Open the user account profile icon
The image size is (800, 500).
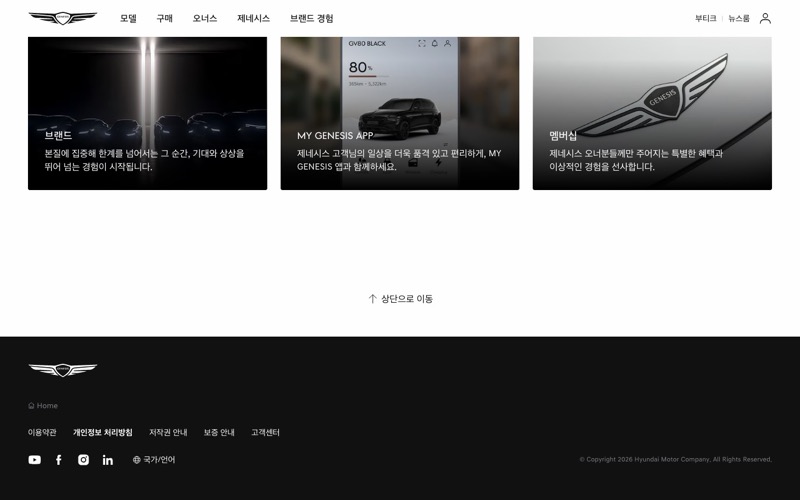point(765,18)
